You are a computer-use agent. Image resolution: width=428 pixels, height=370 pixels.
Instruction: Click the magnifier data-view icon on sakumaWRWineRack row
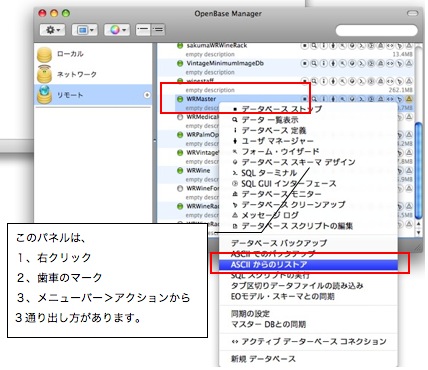[x=314, y=46]
